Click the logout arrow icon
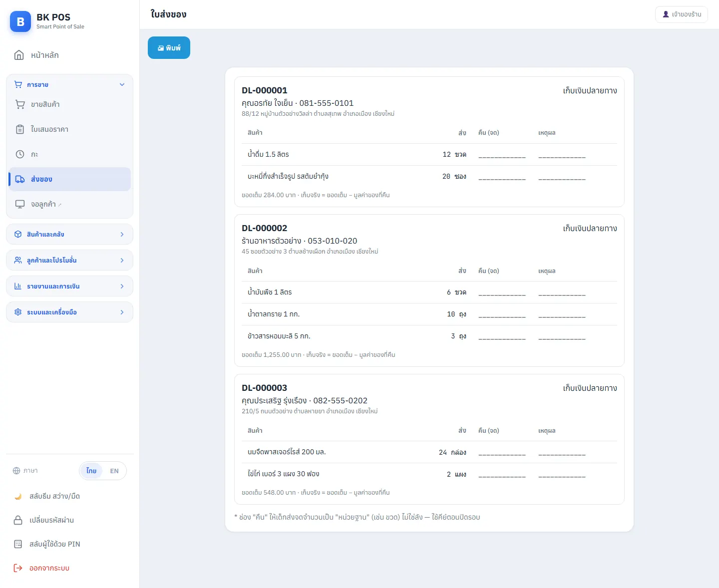Screen dimensions: 719x588 [x=18, y=568]
